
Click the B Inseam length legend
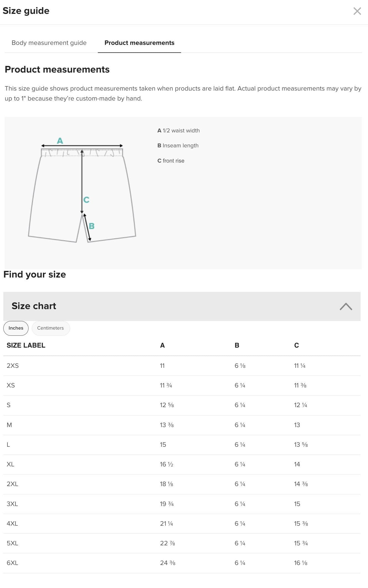tap(178, 146)
